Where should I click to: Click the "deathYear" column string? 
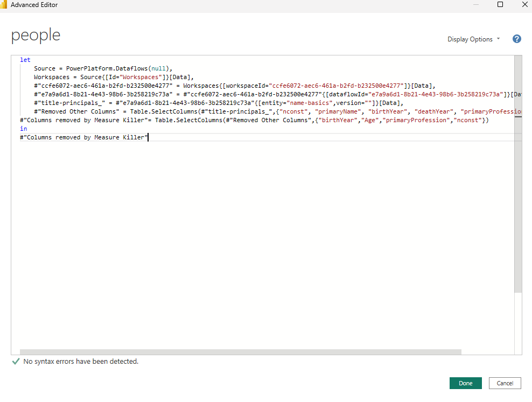click(x=434, y=111)
